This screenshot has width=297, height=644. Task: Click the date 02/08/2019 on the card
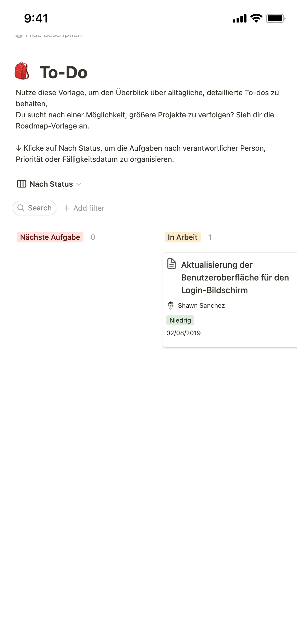click(x=183, y=333)
